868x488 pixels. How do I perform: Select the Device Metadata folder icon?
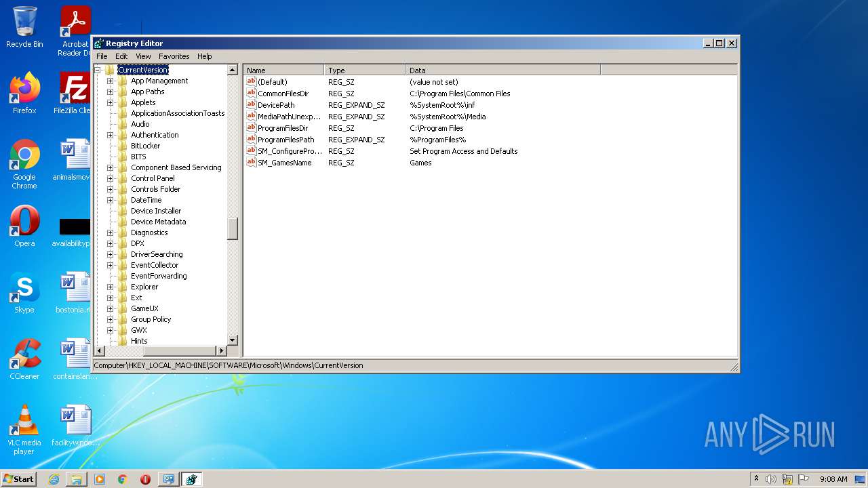click(123, 222)
